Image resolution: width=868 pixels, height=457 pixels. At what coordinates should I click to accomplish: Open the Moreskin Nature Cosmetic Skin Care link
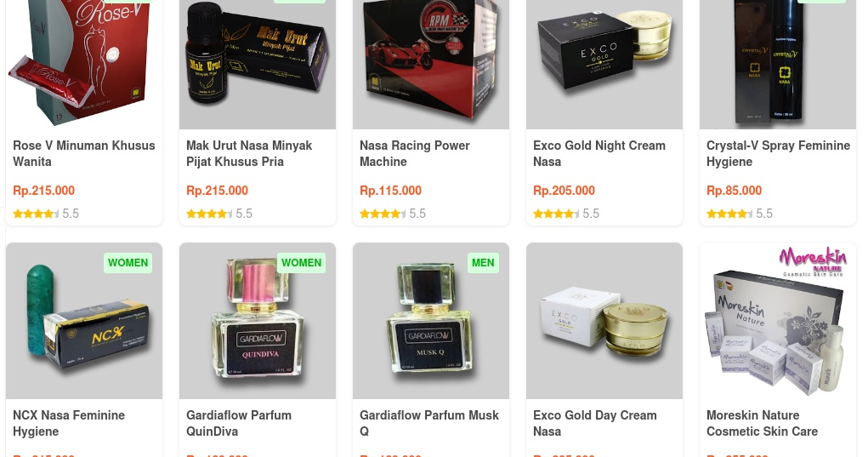point(762,423)
